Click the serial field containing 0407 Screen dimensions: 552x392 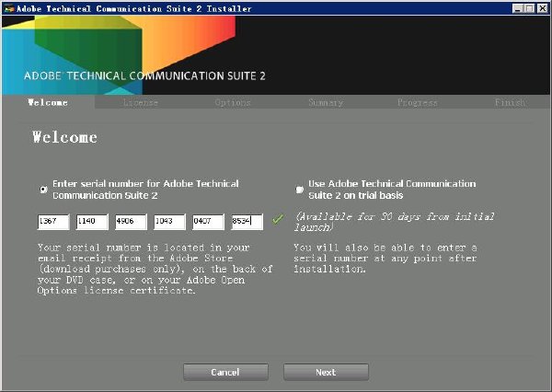[x=209, y=222]
